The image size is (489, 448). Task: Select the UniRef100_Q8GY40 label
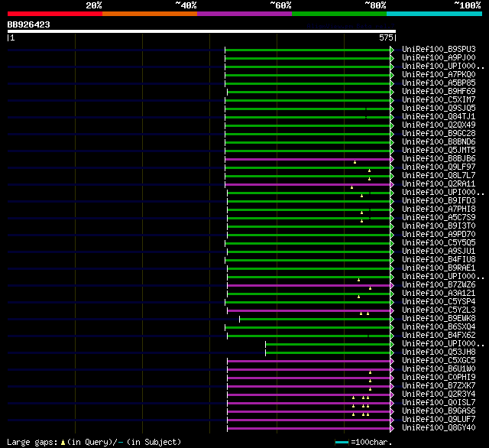[439, 428]
